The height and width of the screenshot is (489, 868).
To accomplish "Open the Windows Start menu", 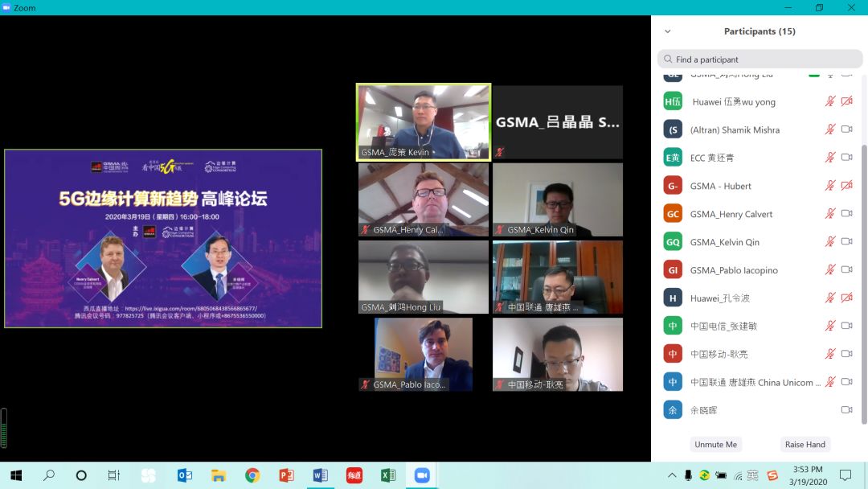I will [x=16, y=475].
